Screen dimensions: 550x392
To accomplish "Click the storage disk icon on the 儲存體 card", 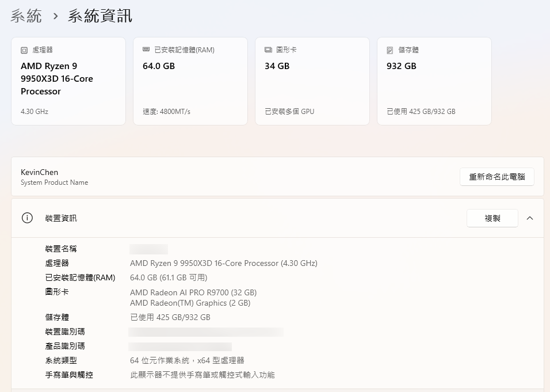I will (x=389, y=50).
